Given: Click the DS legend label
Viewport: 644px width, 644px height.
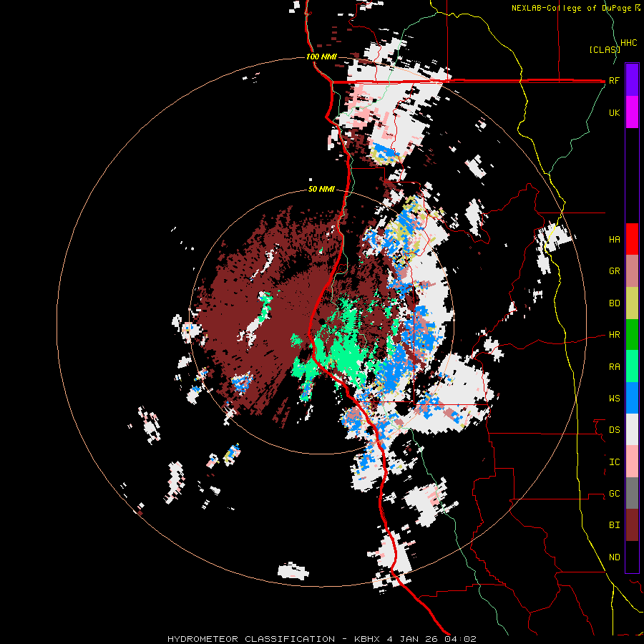Looking at the screenshot, I should (614, 430).
